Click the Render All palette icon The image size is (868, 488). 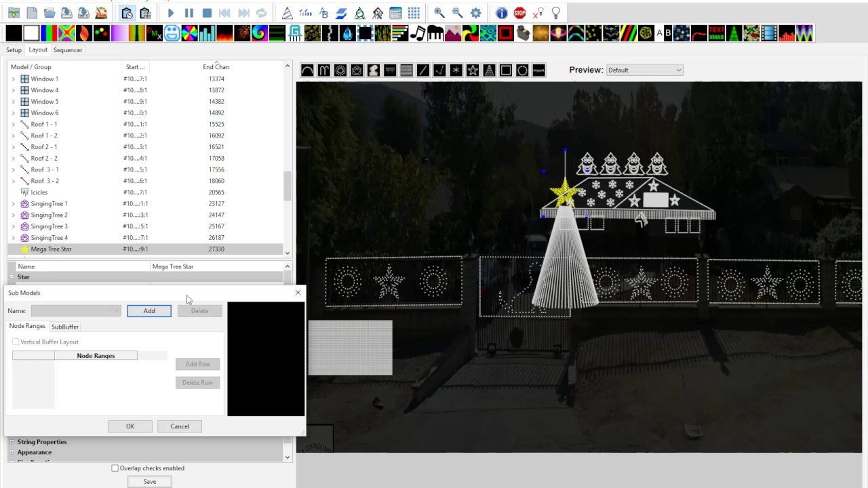pyautogui.click(x=101, y=13)
